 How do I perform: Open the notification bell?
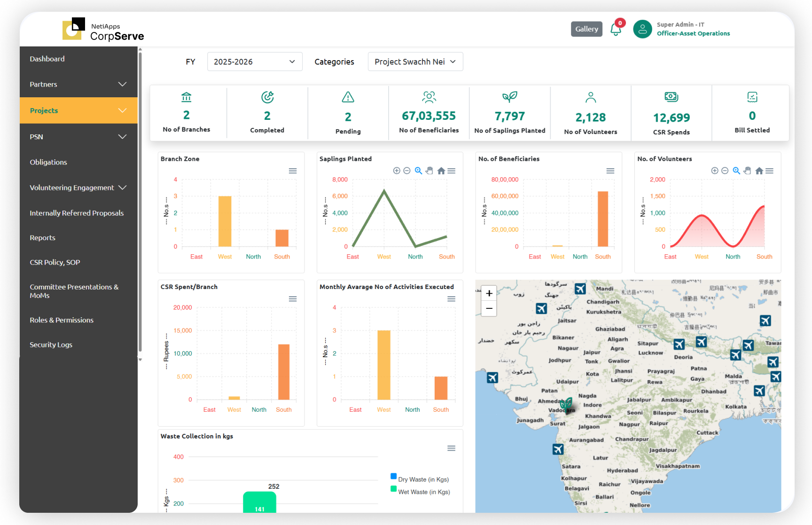click(616, 29)
